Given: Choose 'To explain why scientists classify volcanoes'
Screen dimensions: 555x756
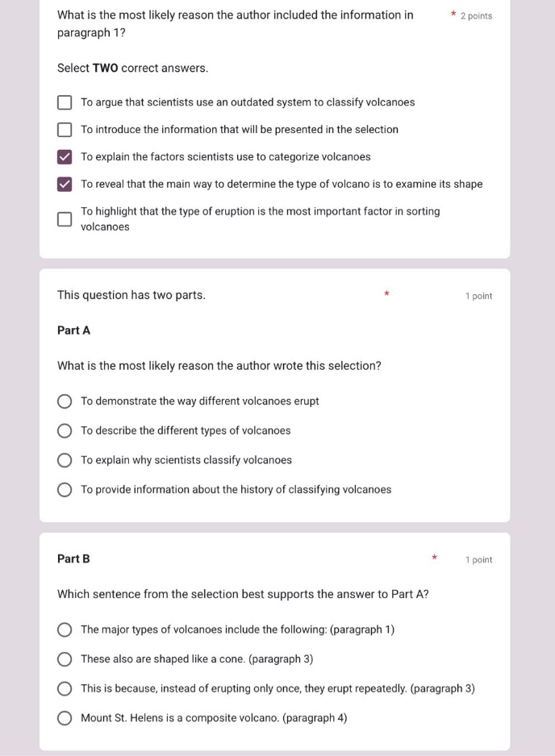Looking at the screenshot, I should pos(65,460).
